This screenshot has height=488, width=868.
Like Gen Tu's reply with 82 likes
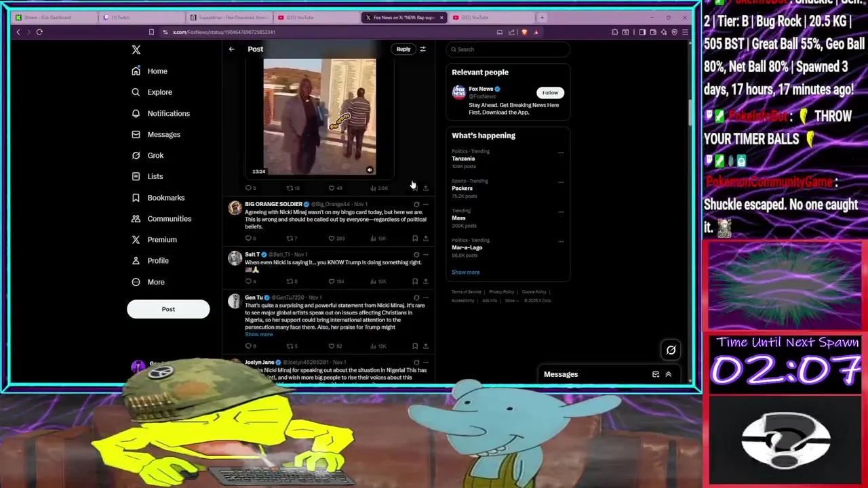(x=335, y=346)
